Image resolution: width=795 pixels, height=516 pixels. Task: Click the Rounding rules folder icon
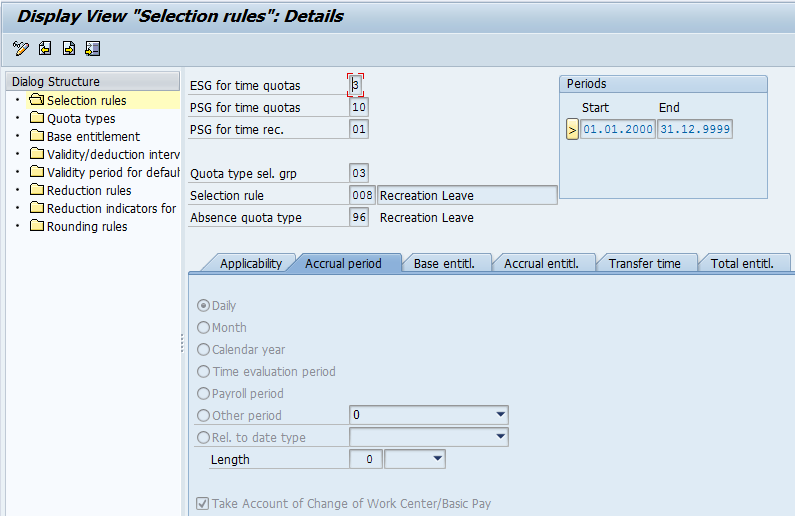[x=37, y=227]
